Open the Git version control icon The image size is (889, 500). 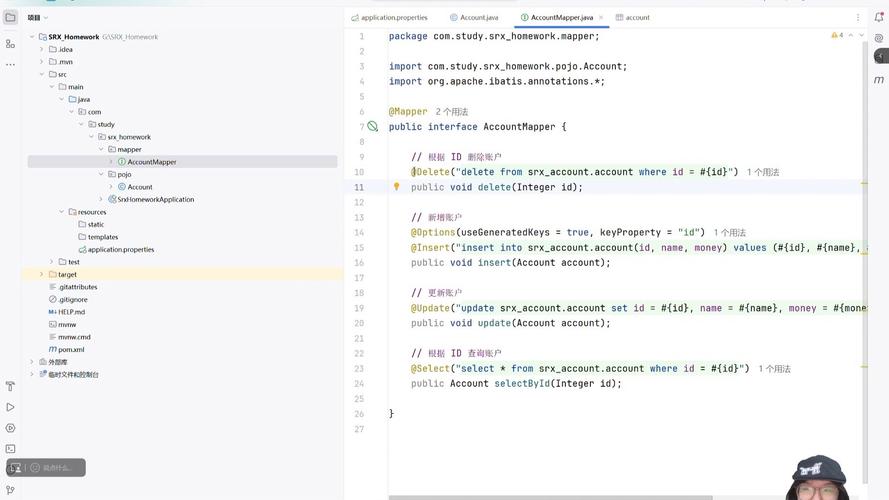pos(10,490)
